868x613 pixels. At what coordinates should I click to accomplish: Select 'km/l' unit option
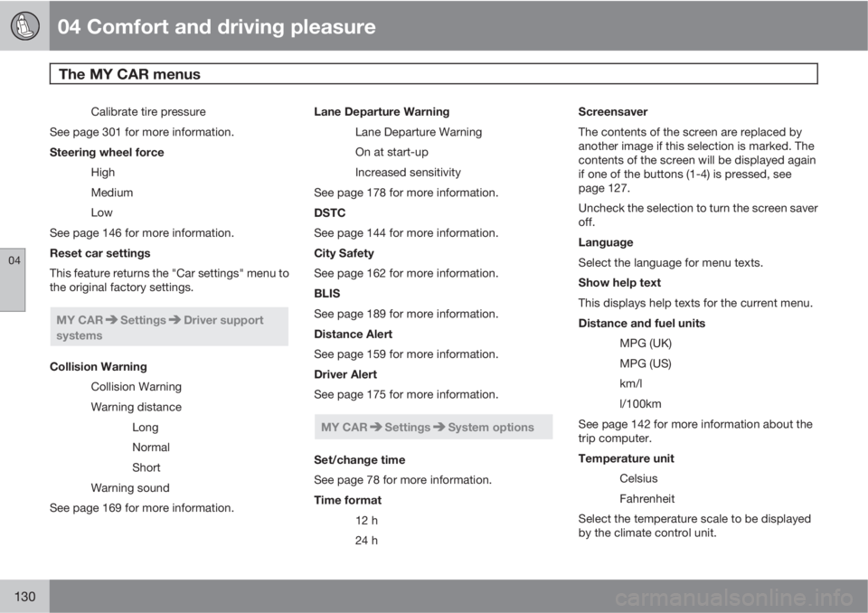tap(631, 383)
